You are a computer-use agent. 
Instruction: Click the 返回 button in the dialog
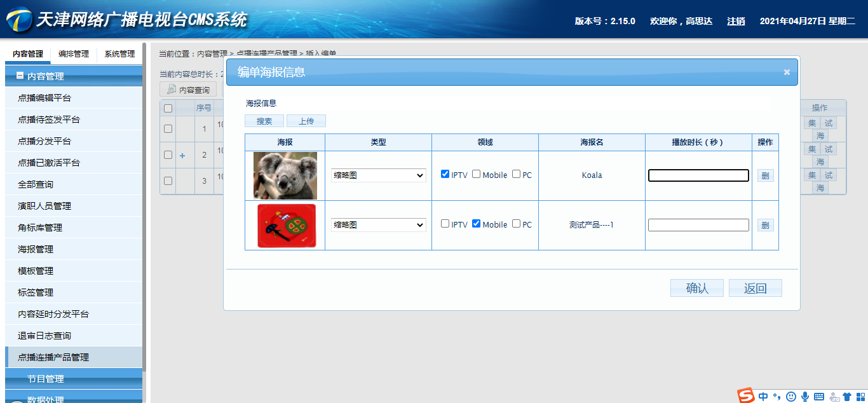[756, 288]
